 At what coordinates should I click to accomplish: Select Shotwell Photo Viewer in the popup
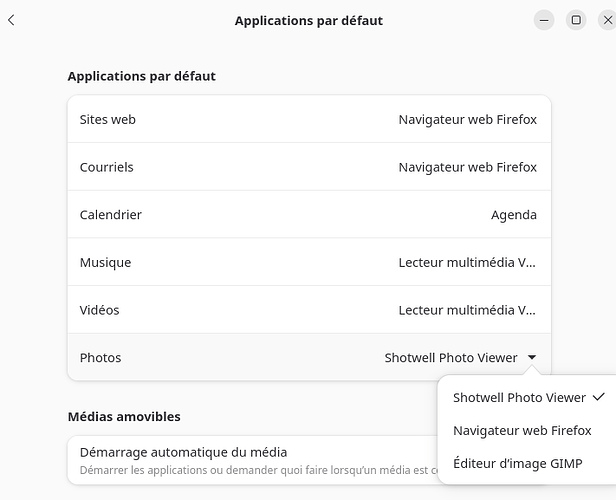[x=528, y=397]
